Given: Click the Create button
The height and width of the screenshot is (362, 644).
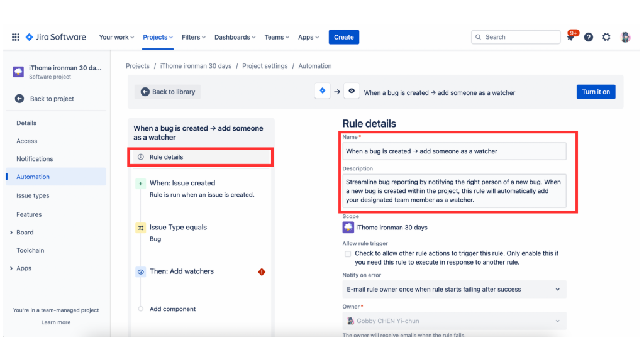Looking at the screenshot, I should click(x=344, y=37).
